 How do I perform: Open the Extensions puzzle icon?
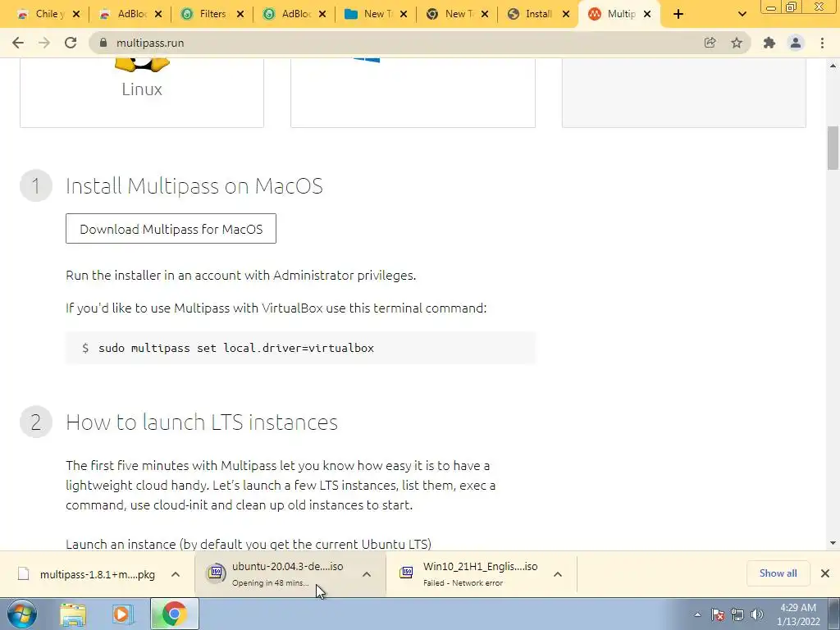coord(769,43)
